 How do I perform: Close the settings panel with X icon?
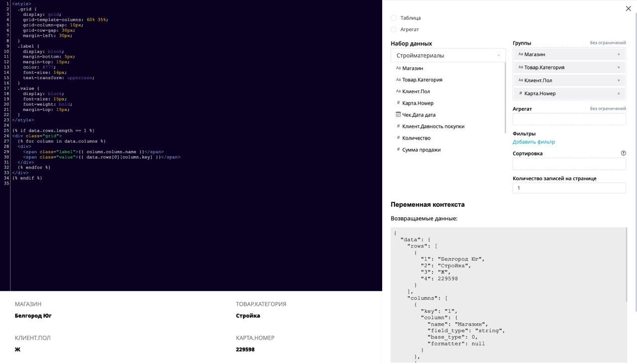628,8
